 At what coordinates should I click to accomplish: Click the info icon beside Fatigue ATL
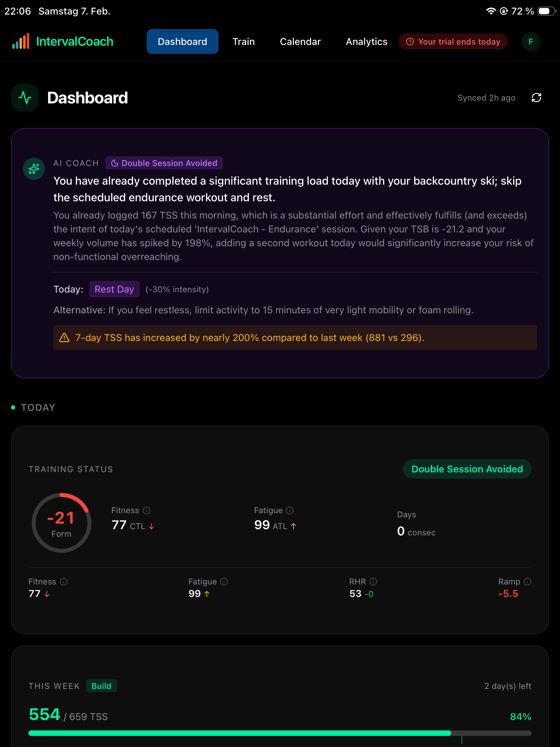(x=290, y=510)
